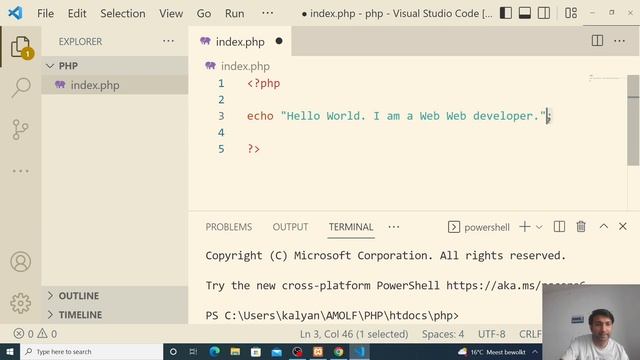The height and width of the screenshot is (360, 640).
Task: Open the Go menu
Action: (204, 13)
